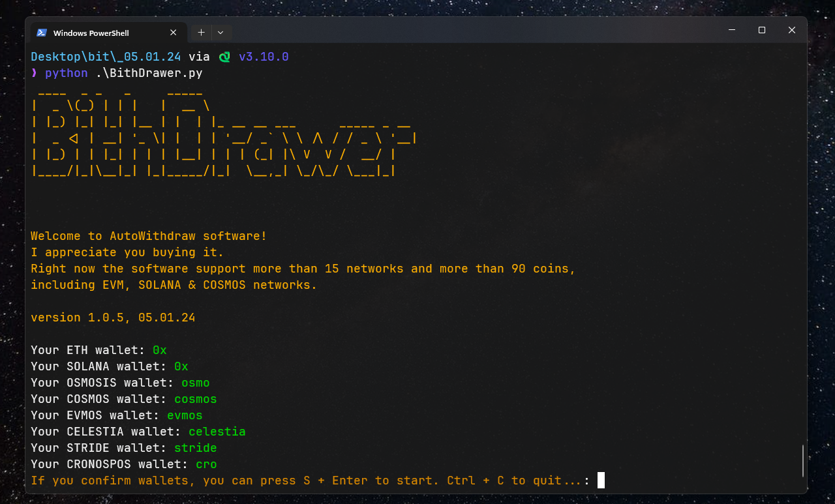
Task: Click the OSMOSIS wallet osmo value
Action: point(196,383)
